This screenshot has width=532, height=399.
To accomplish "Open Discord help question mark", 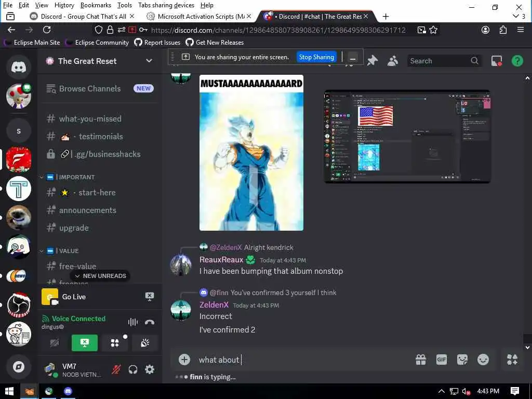I will pos(517,61).
